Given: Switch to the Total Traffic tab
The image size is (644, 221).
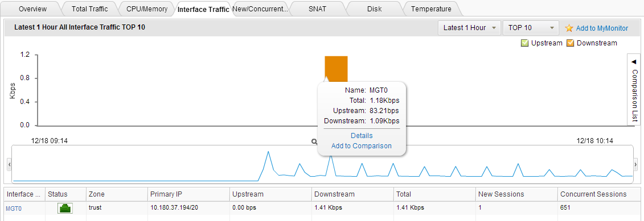Looking at the screenshot, I should (89, 9).
